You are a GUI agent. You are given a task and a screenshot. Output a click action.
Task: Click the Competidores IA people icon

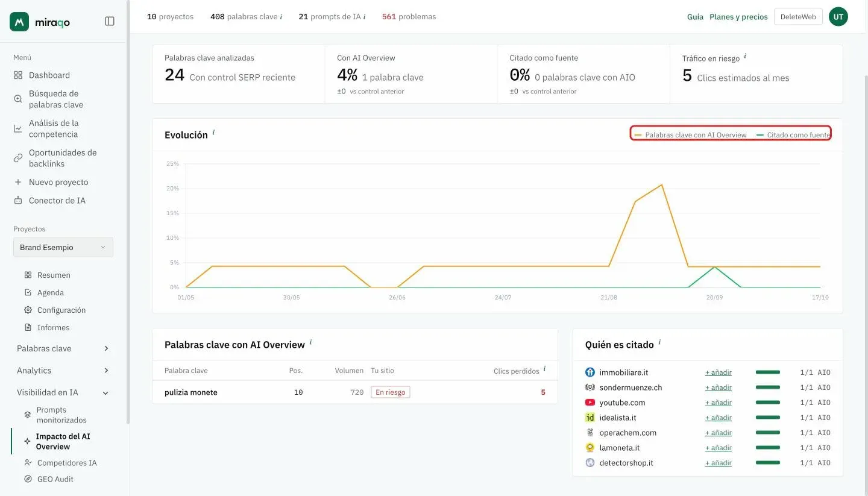[x=28, y=463]
